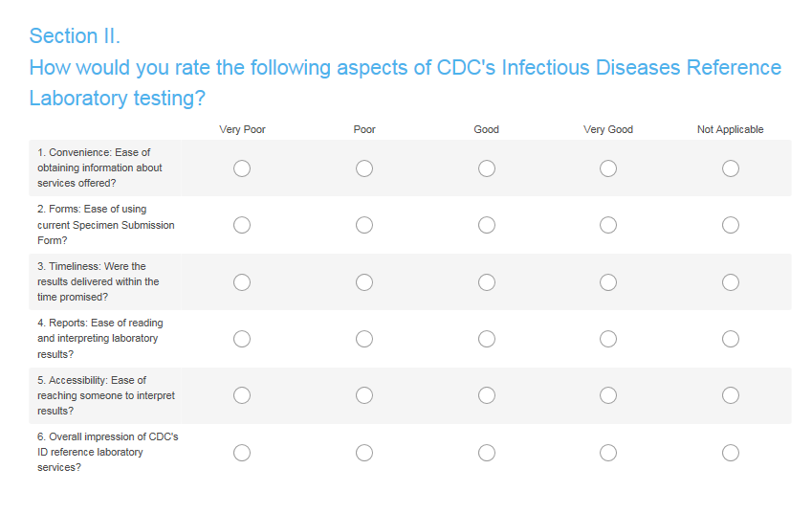
Task: Rate Accessibility as Good
Action: [x=487, y=395]
